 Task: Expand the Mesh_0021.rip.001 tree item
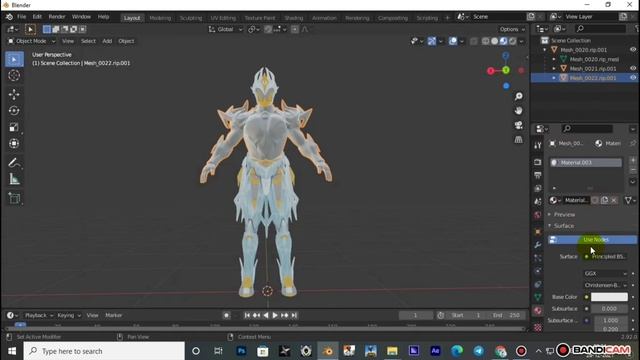(554, 68)
